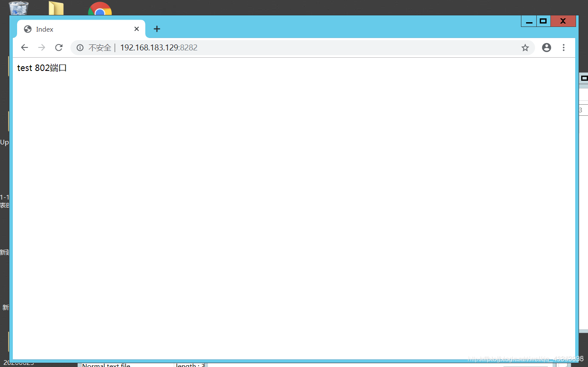The image size is (588, 367).
Task: Open the folder icon on the desktop
Action: tap(56, 8)
